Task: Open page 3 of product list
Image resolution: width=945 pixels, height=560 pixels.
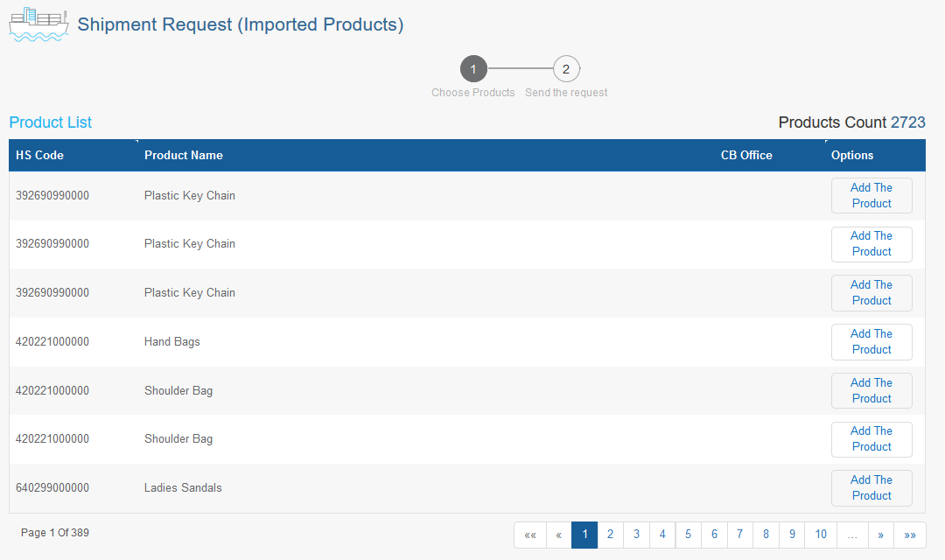Action: [x=636, y=535]
